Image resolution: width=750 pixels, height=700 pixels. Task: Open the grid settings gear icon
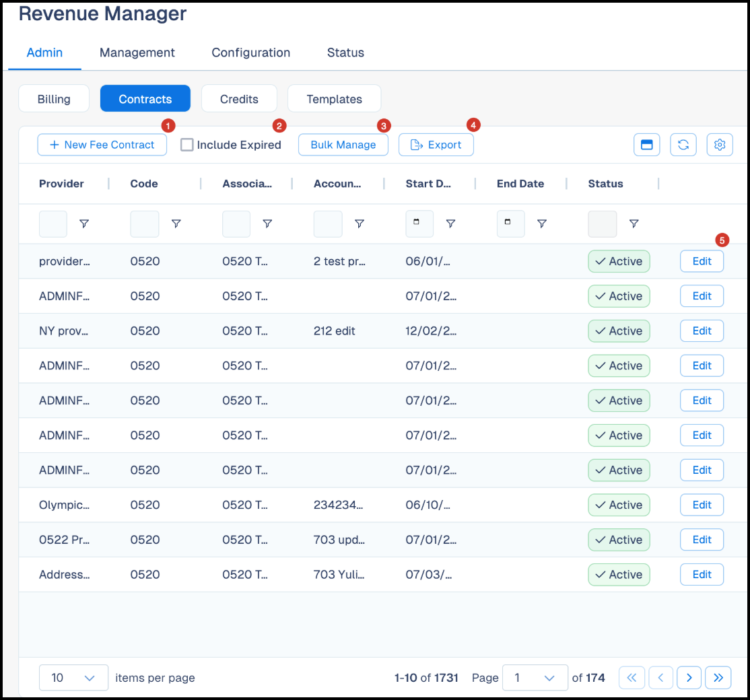click(720, 145)
